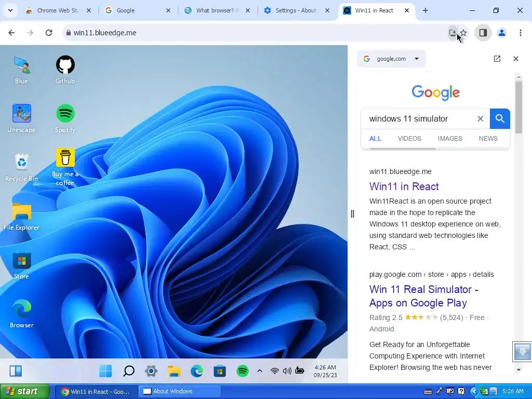Screen dimensions: 532x399
Task: Open the tab search dropdown arrow
Action: [x=10, y=10]
